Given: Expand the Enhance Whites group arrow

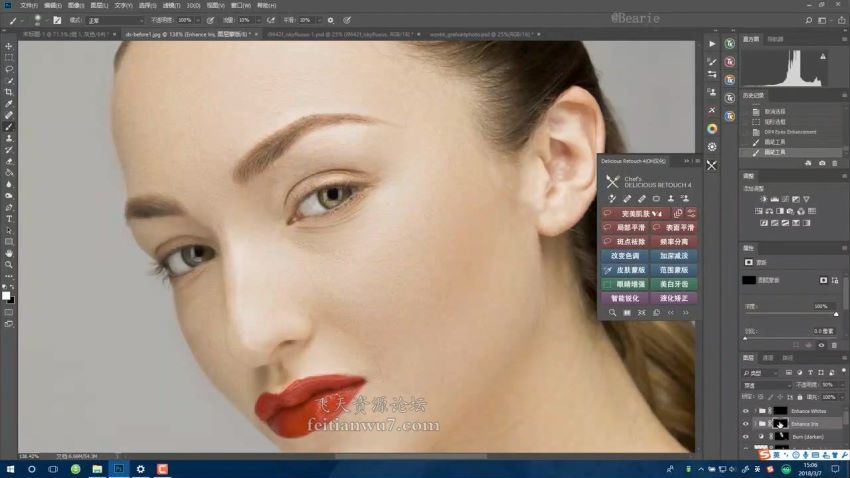Looking at the screenshot, I should [755, 411].
